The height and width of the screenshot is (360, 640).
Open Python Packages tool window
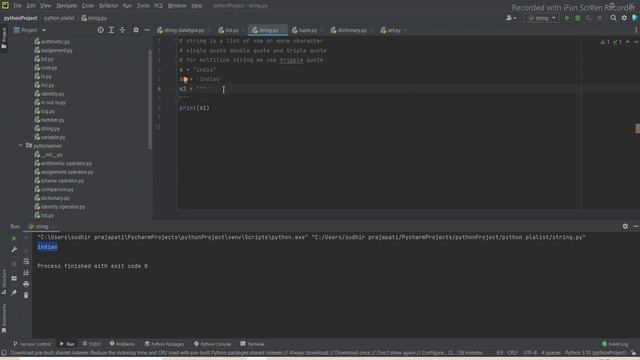point(164,344)
